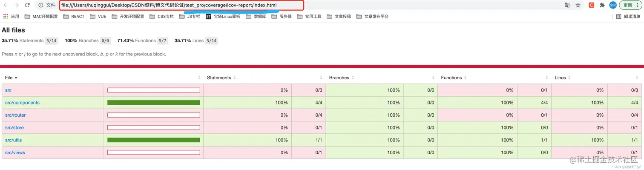Open the 宝塔Linux面板 bookmark
The image size is (644, 170).
point(223,17)
